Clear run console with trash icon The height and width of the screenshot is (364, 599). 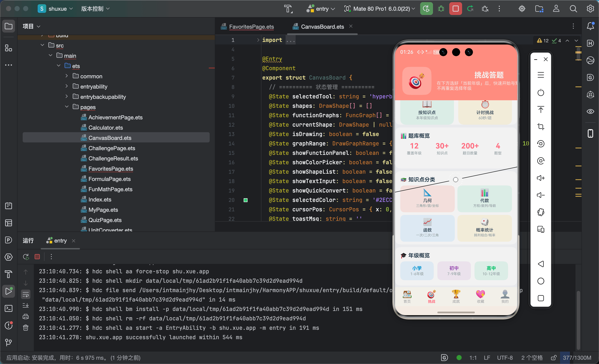click(25, 328)
